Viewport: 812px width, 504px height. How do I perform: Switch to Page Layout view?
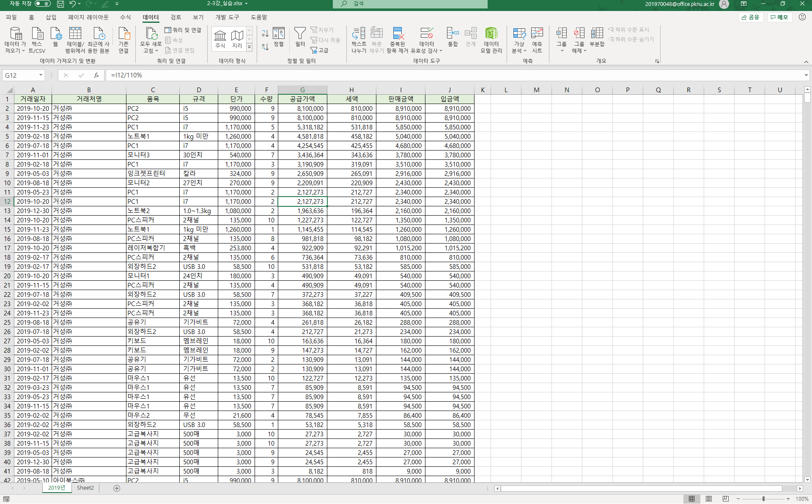point(709,499)
